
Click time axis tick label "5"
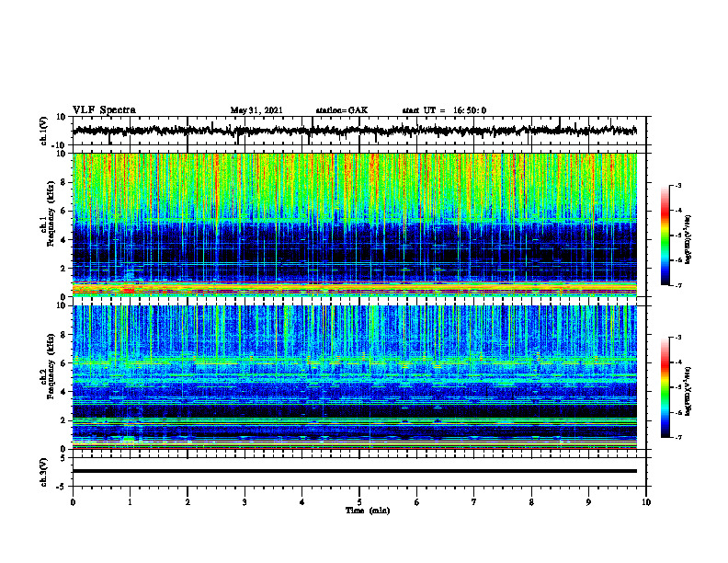359,502
